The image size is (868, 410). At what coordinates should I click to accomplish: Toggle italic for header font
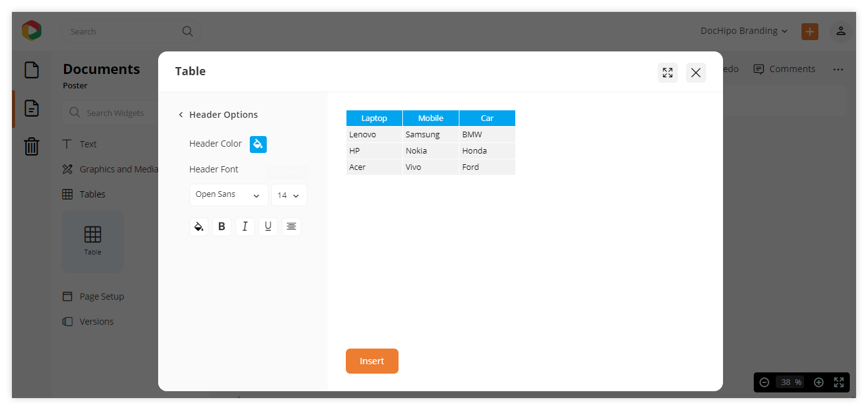(245, 227)
